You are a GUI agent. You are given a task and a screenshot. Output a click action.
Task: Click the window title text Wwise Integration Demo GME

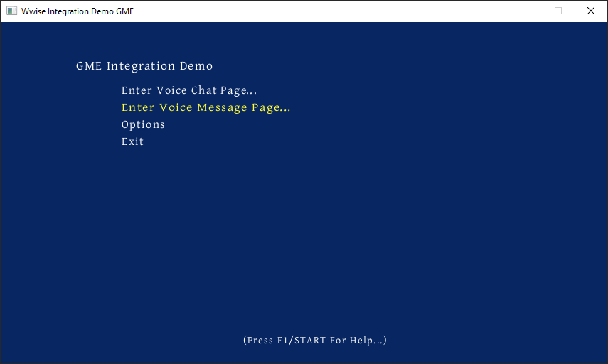click(x=78, y=11)
